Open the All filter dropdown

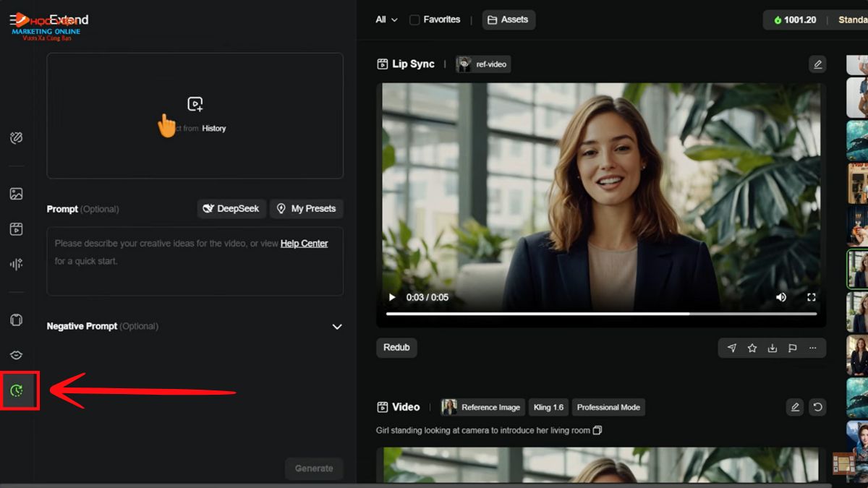pyautogui.click(x=386, y=20)
